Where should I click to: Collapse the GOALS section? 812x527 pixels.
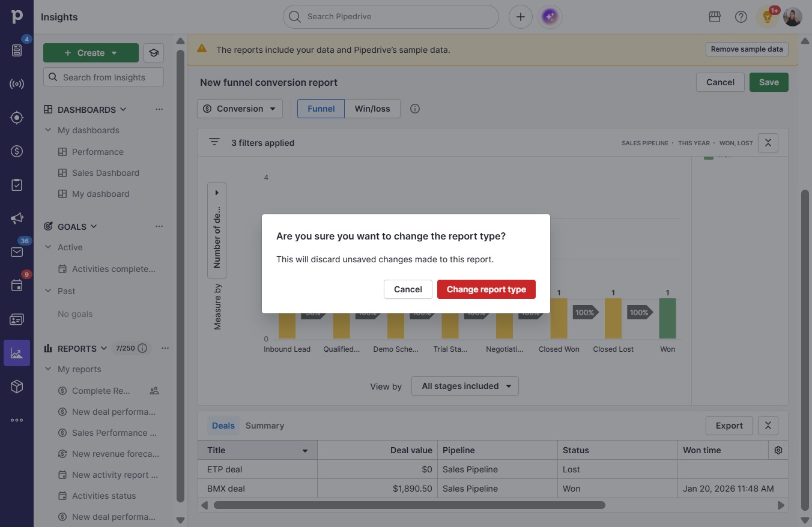point(94,226)
